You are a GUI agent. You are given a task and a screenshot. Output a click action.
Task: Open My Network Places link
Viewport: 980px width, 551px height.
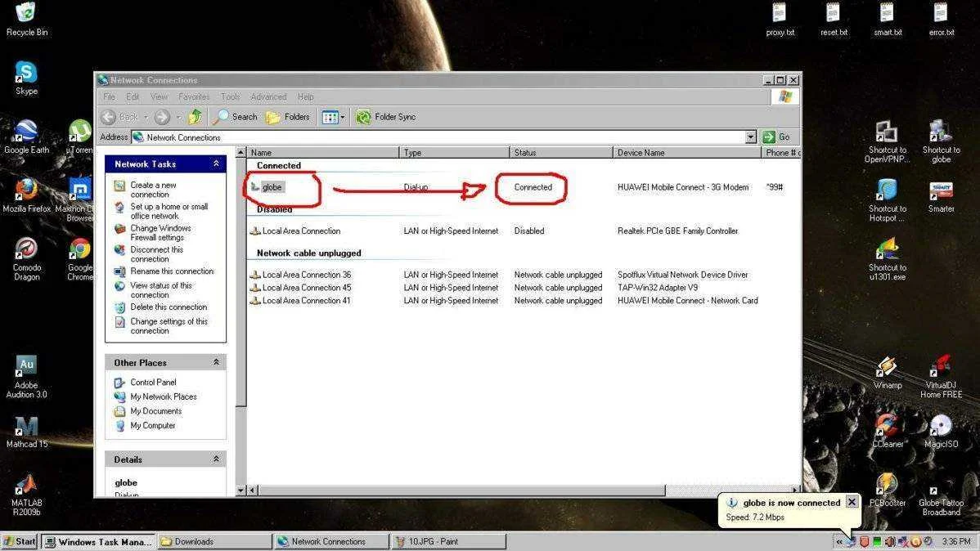pyautogui.click(x=163, y=396)
